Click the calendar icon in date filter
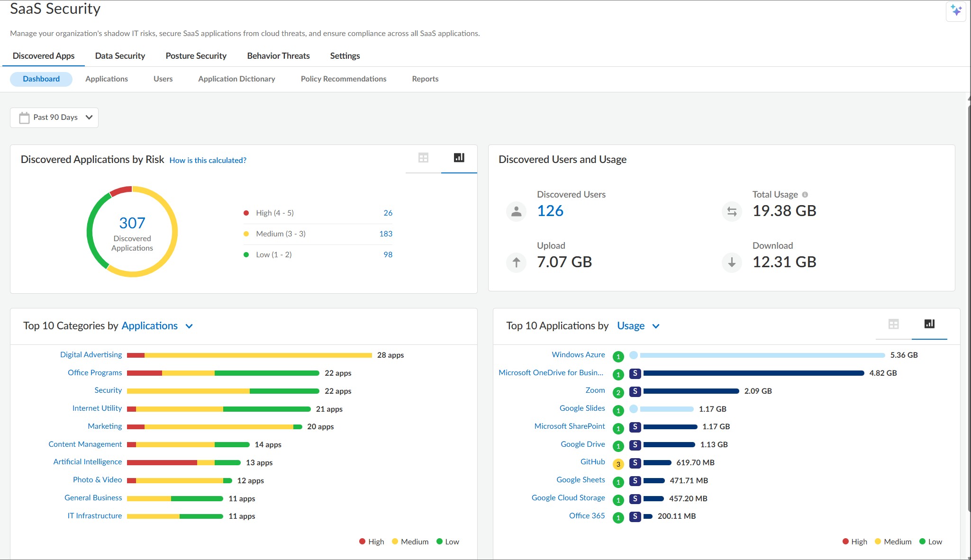Screen dimensions: 971x560 click(x=24, y=117)
